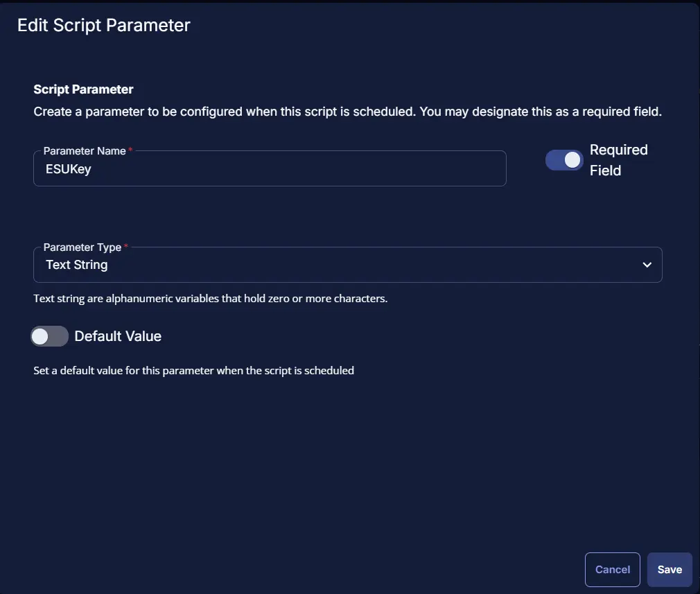Click the 'Parameter Type' field label
Image resolution: width=700 pixels, height=594 pixels.
82,247
